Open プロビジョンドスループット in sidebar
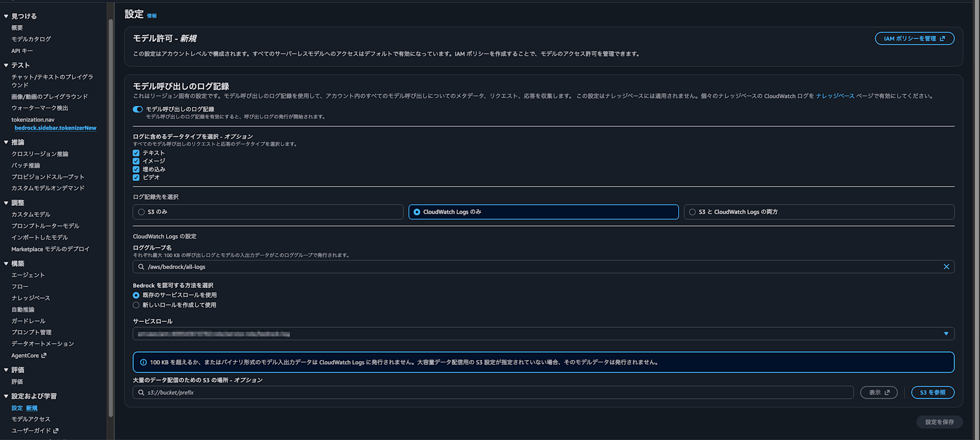 (48, 177)
